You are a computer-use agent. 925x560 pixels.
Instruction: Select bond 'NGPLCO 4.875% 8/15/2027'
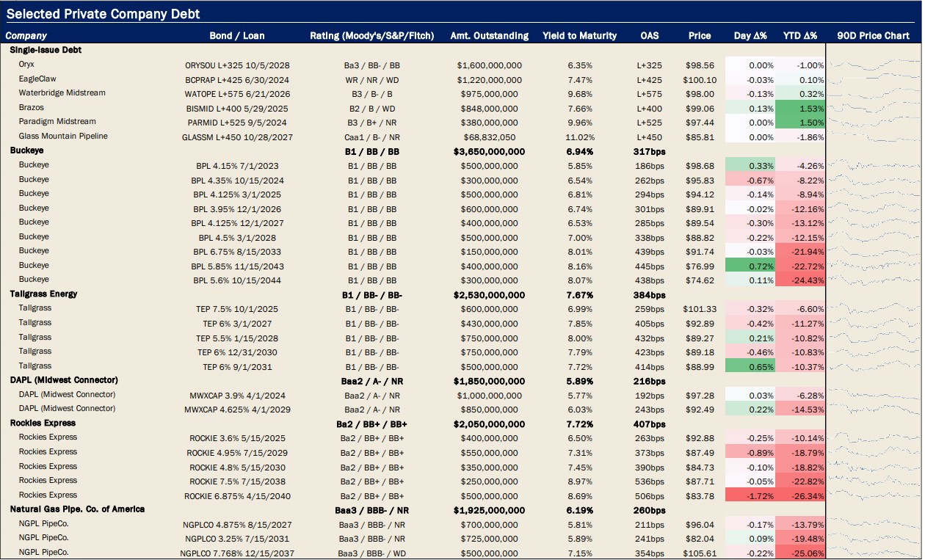(x=237, y=525)
